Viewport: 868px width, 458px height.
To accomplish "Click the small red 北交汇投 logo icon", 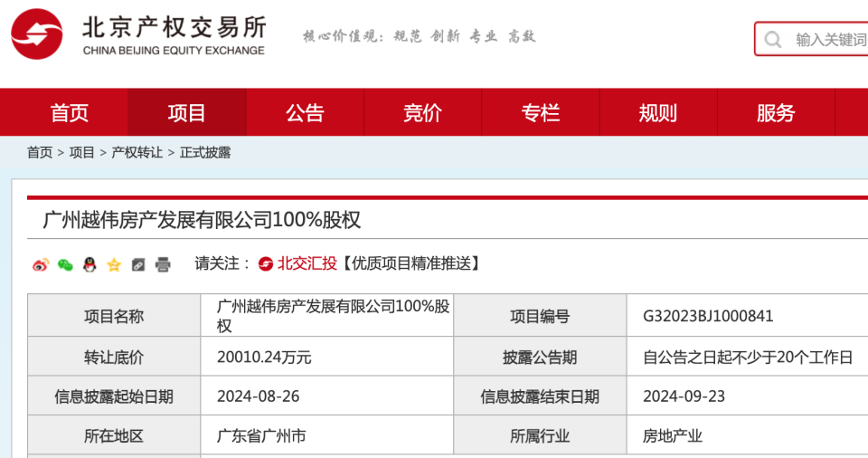I will [266, 264].
